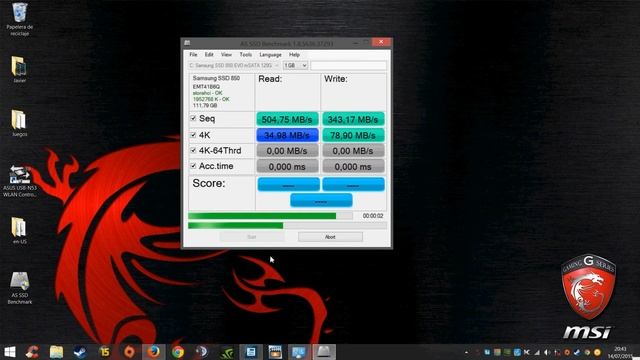Click the elapsed time 00:00:02
Image resolution: width=640 pixels, height=360 pixels.
click(x=373, y=216)
